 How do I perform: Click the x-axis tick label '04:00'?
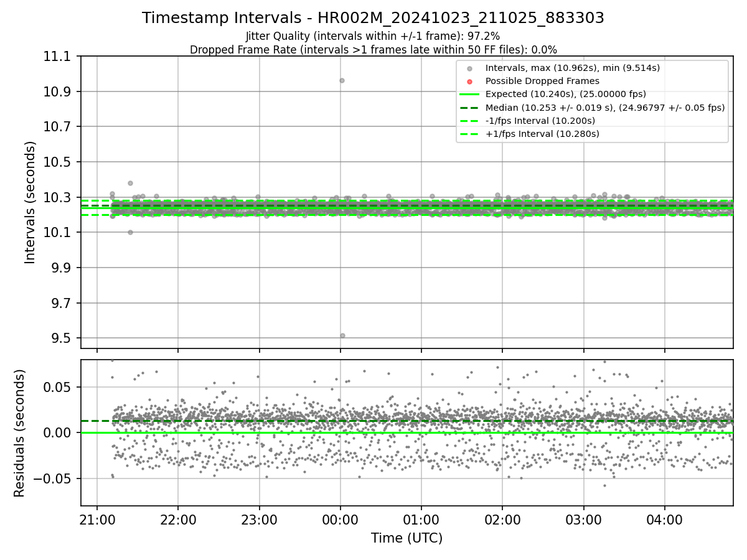[664, 519]
